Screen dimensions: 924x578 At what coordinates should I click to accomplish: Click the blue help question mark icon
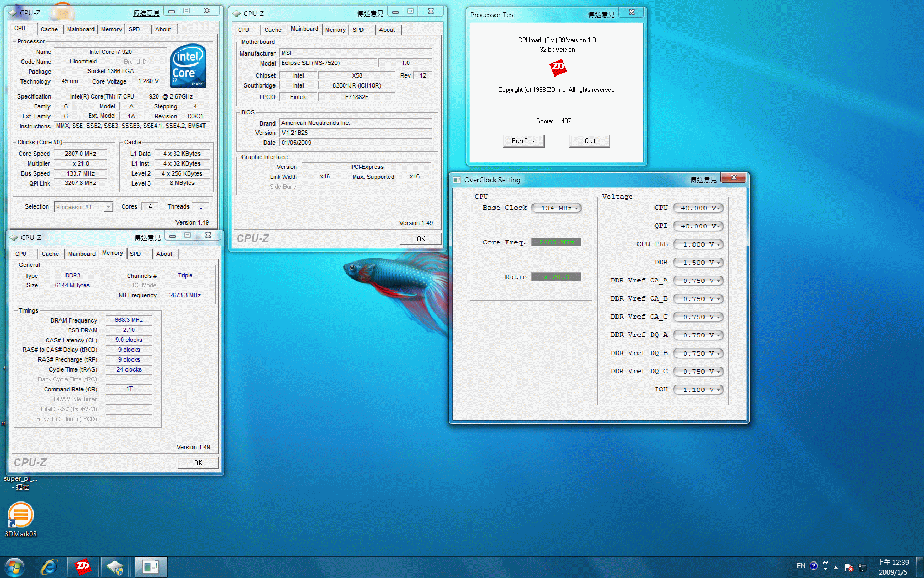tap(813, 566)
